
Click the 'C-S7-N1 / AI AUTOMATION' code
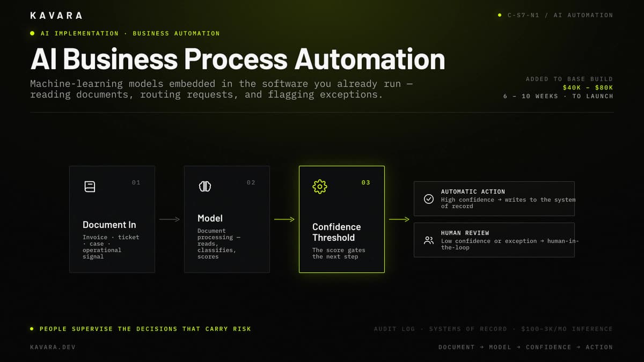click(560, 15)
